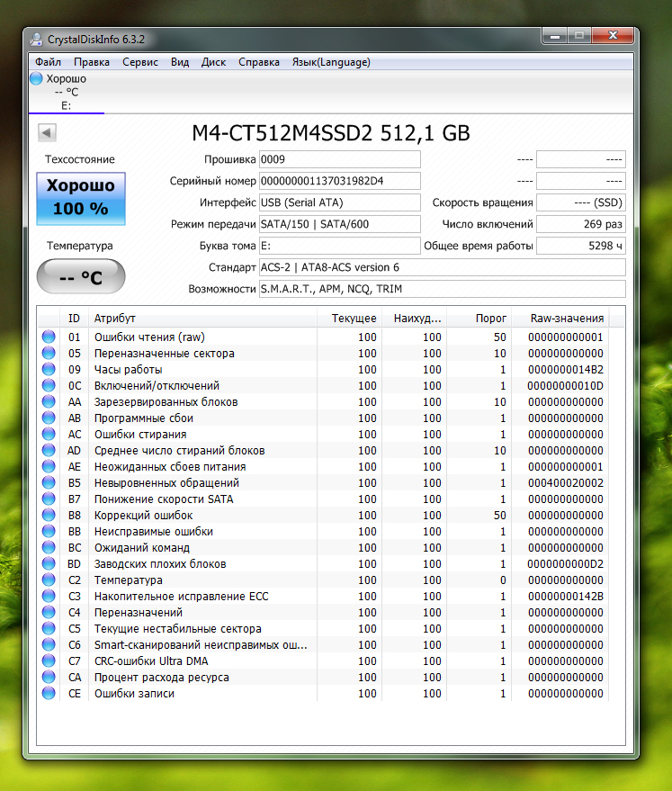Select the attribute text CRC-ошибки Ultra DMA
This screenshot has height=791, width=672.
pos(151,661)
